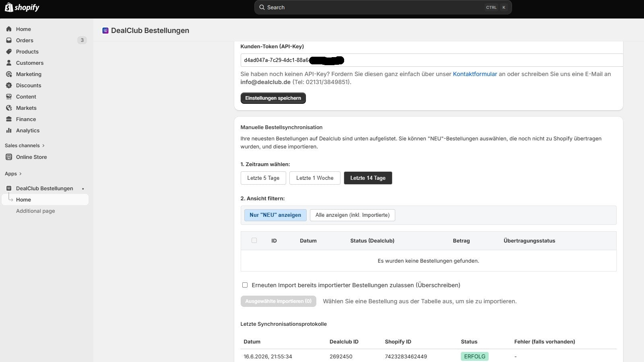The image size is (644, 362).
Task: Click the Products tag icon
Action: point(9,51)
